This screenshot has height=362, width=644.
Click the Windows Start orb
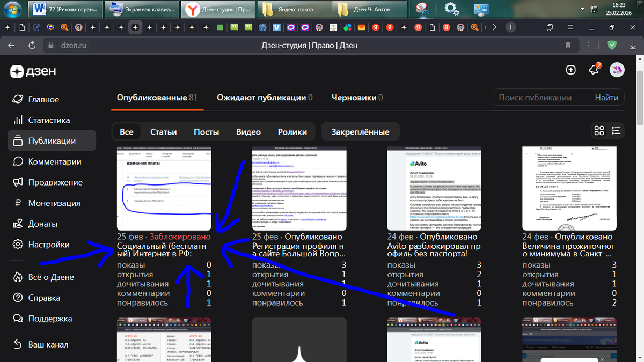coord(12,9)
